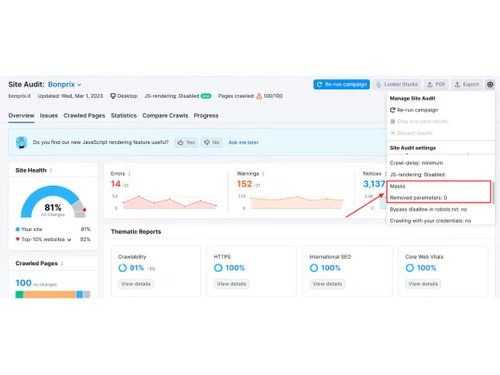Click the Warnings info icon
The height and width of the screenshot is (375, 500).
pos(263,174)
